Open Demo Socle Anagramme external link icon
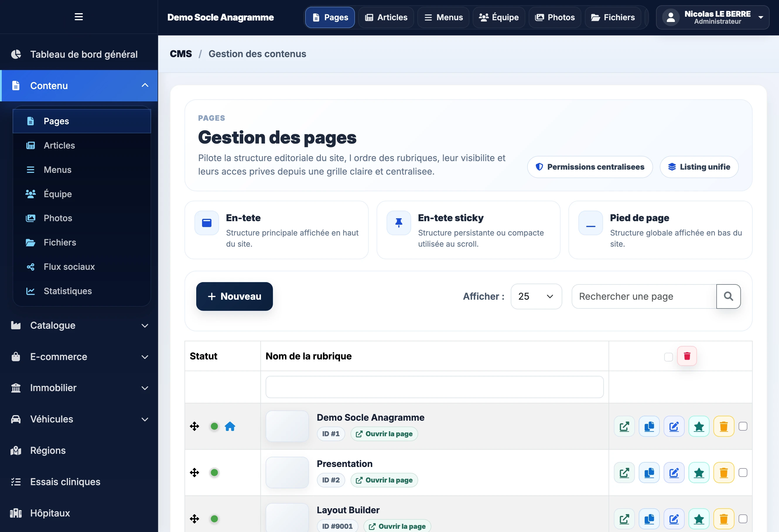779x532 pixels. [624, 427]
